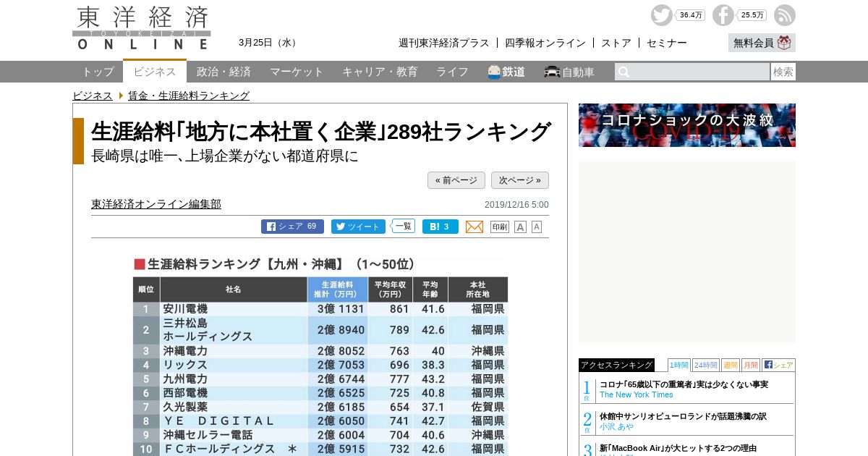Image resolution: width=868 pixels, height=456 pixels.
Task: Click the Hatena bookmark B! button
Action: click(x=441, y=227)
